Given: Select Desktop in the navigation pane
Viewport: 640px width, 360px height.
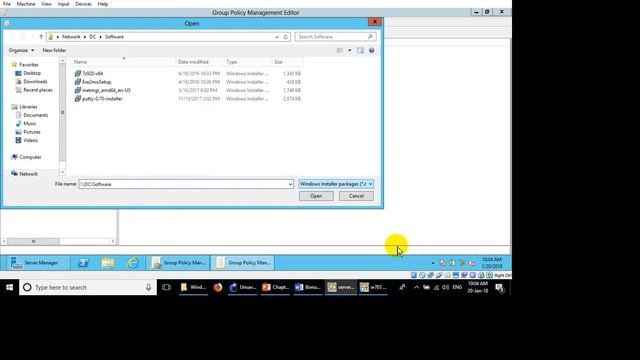Looking at the screenshot, I should 32,73.
